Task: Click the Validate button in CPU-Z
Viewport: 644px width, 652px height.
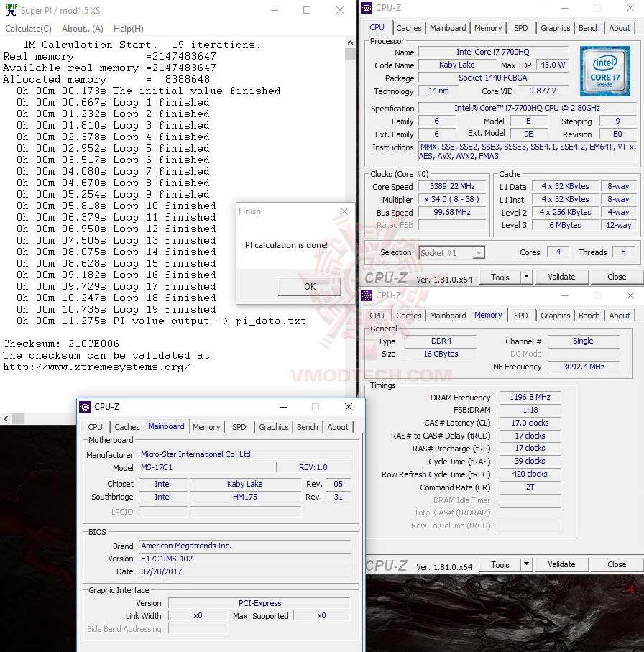Action: pos(561,277)
